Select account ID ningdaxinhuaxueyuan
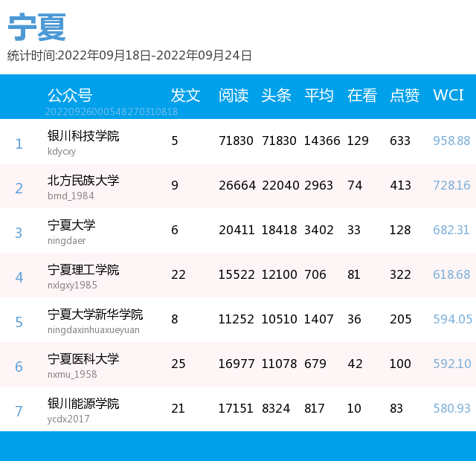Viewport: 476px width, 461px height. (x=94, y=329)
